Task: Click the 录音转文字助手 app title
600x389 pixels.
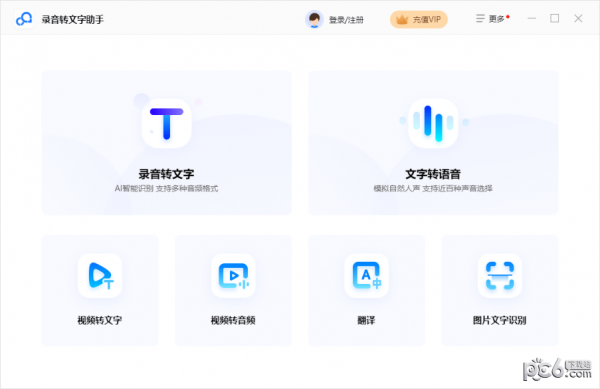Action: pos(73,20)
